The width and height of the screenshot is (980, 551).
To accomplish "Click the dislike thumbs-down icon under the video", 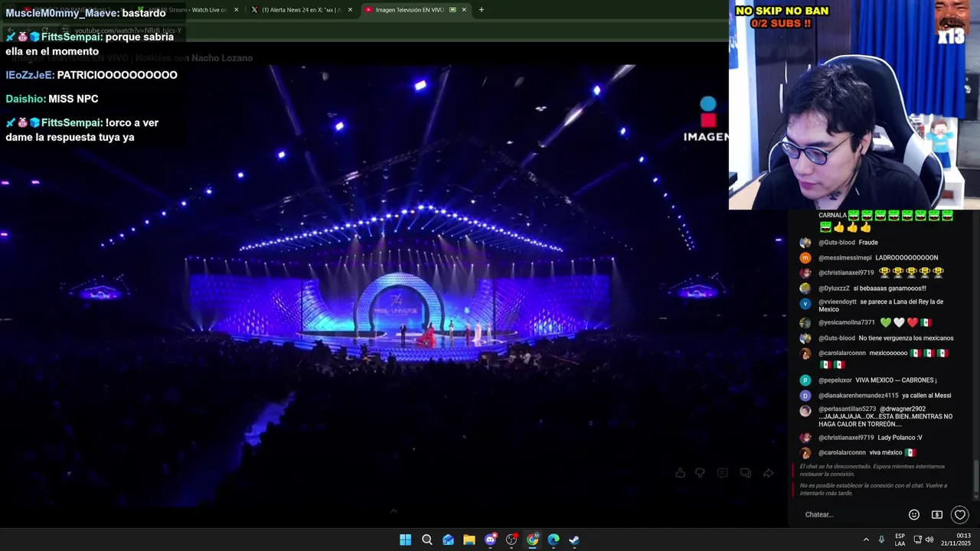I will (x=700, y=473).
